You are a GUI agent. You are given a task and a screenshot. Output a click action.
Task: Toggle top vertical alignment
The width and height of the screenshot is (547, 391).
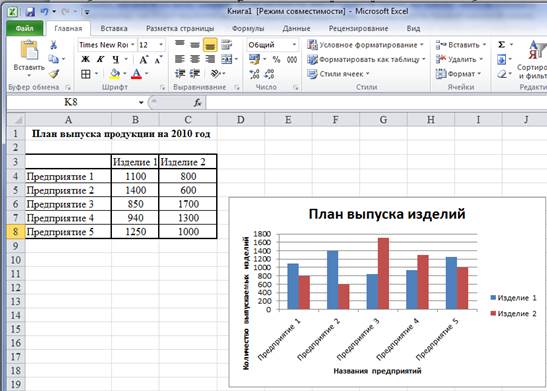pyautogui.click(x=180, y=44)
